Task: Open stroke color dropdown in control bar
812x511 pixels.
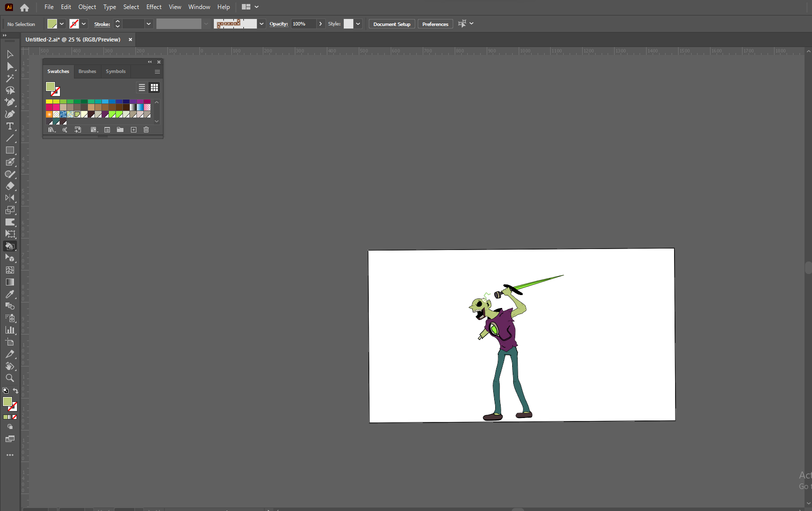Action: (x=84, y=24)
